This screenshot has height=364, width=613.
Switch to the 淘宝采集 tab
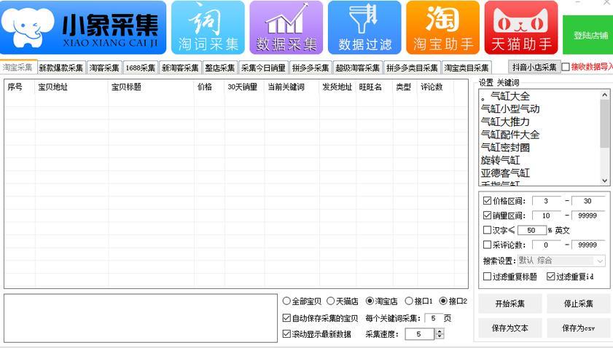18,67
